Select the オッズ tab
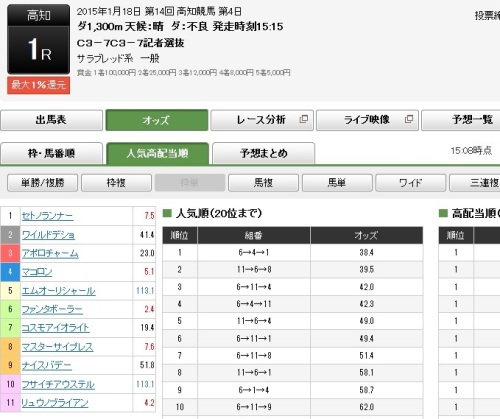This screenshot has width=500, height=419. pyautogui.click(x=157, y=120)
